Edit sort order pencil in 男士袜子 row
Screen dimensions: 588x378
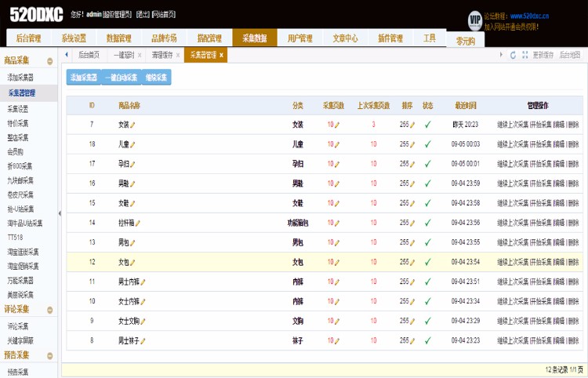point(412,341)
